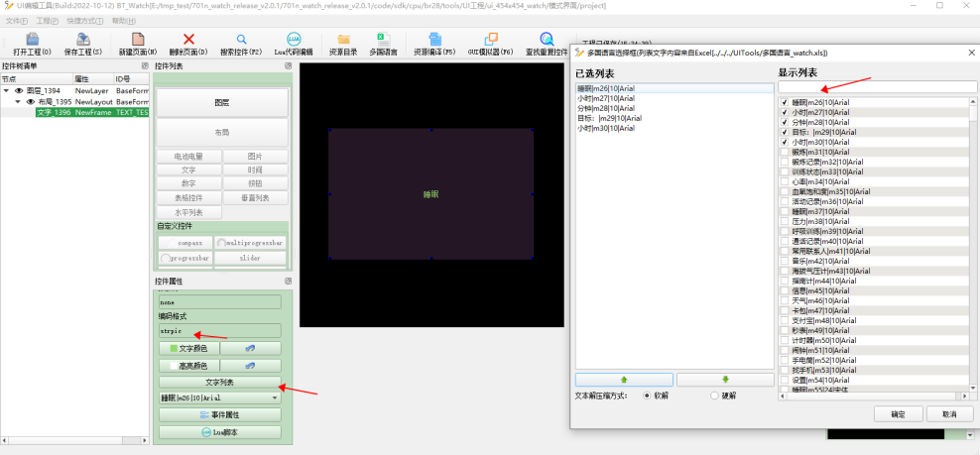Viewport: 980px width, 455px height.
Task: Open the 帮助(H) menu
Action: click(123, 21)
